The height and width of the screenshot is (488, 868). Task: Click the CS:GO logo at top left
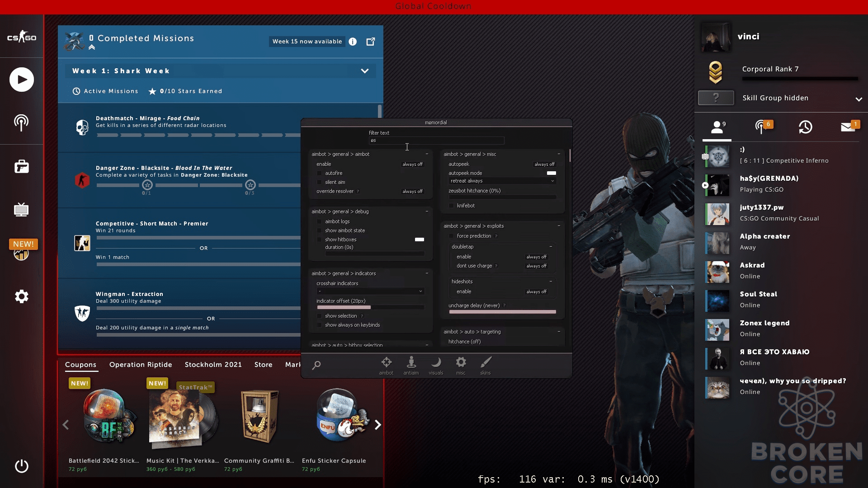(21, 37)
